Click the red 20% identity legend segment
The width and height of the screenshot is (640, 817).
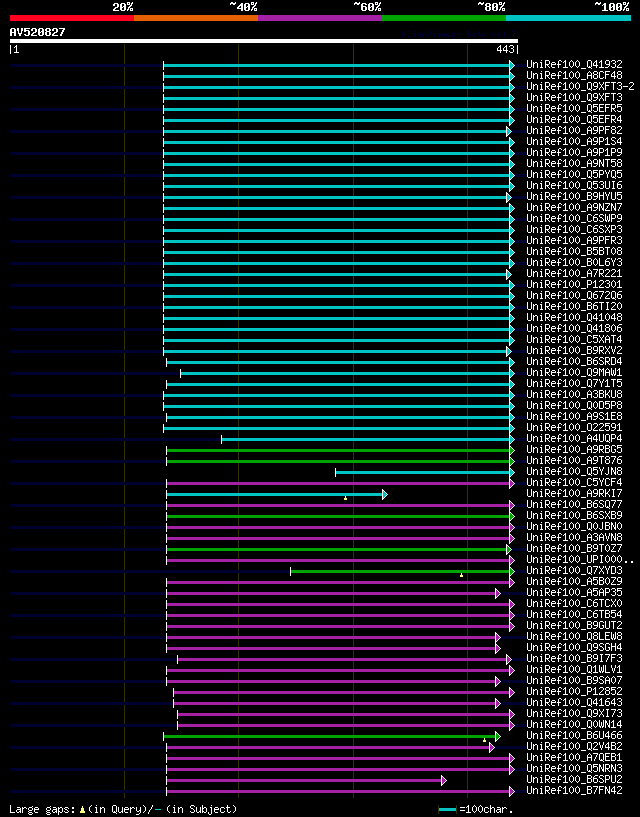pos(72,18)
